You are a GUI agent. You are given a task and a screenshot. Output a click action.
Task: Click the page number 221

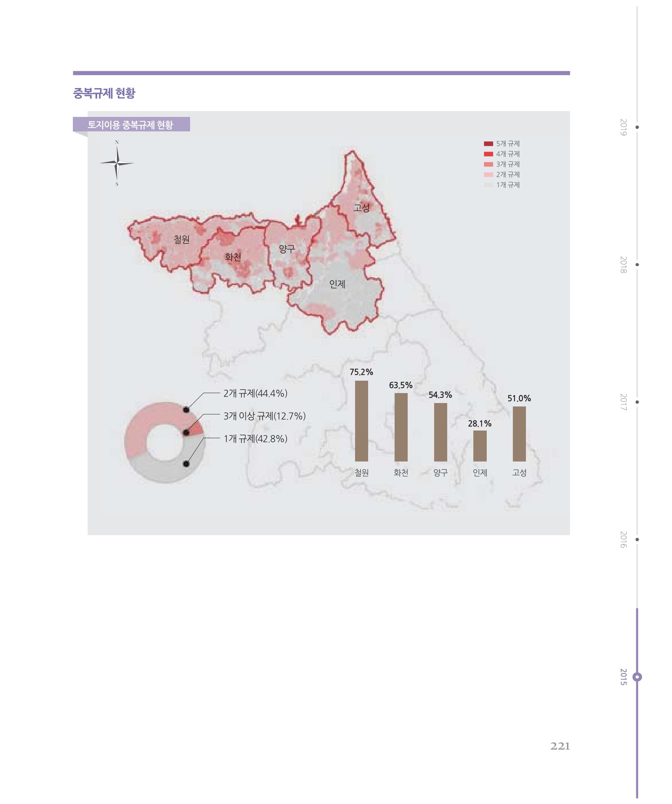tap(560, 746)
